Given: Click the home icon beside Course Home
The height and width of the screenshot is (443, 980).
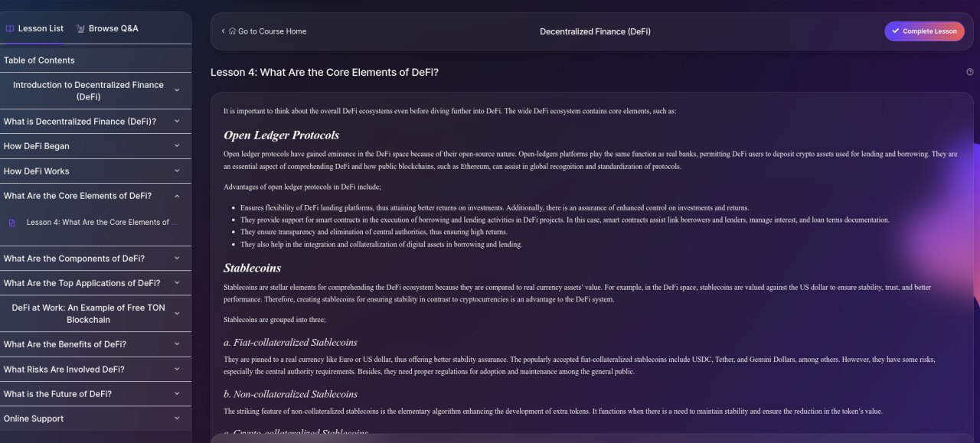Looking at the screenshot, I should point(233,31).
